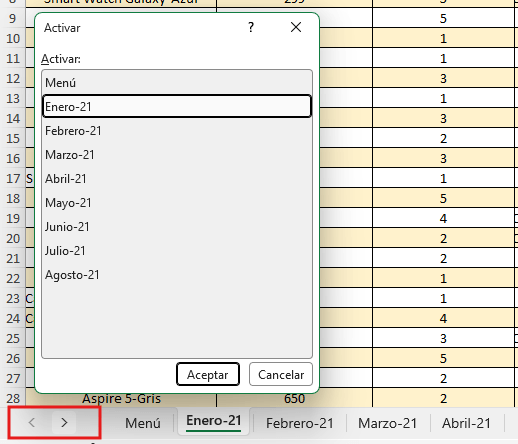518x444 pixels.
Task: Switch to the Menú sheet tab
Action: pyautogui.click(x=143, y=423)
